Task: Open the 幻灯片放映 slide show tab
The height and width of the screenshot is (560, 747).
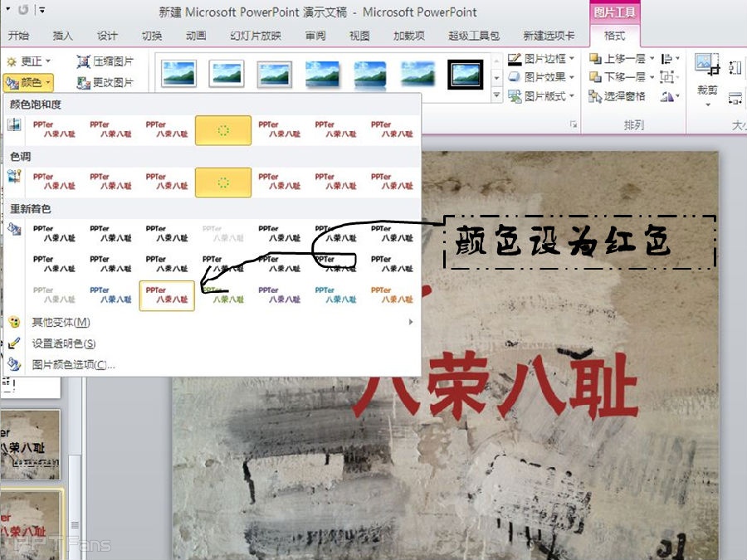Action: pos(256,36)
